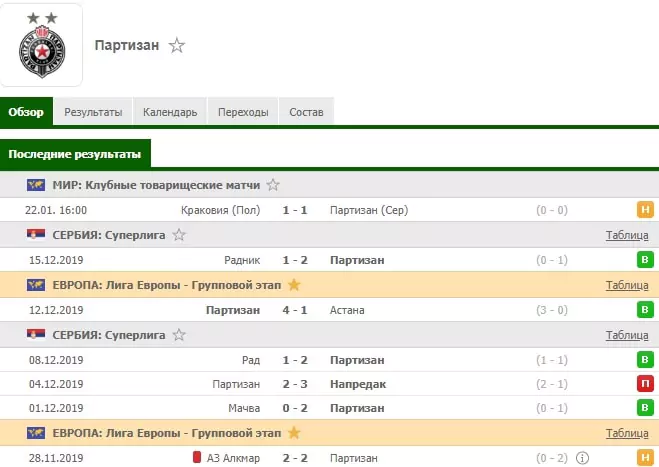Image resolution: width=659 pixels, height=467 pixels.
Task: Click Europe flag icon above АЗ Алкмар match
Action: pos(36,433)
